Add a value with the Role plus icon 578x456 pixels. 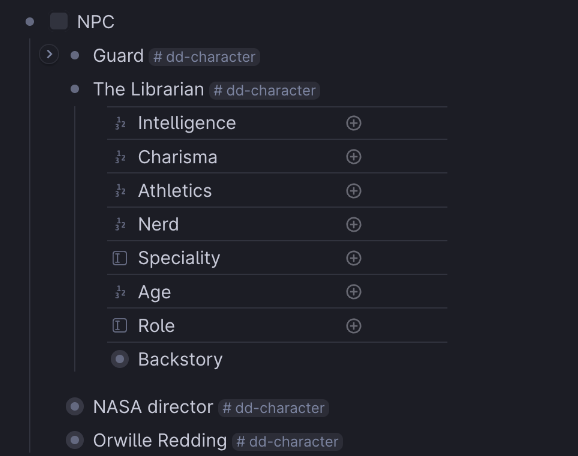(x=354, y=326)
